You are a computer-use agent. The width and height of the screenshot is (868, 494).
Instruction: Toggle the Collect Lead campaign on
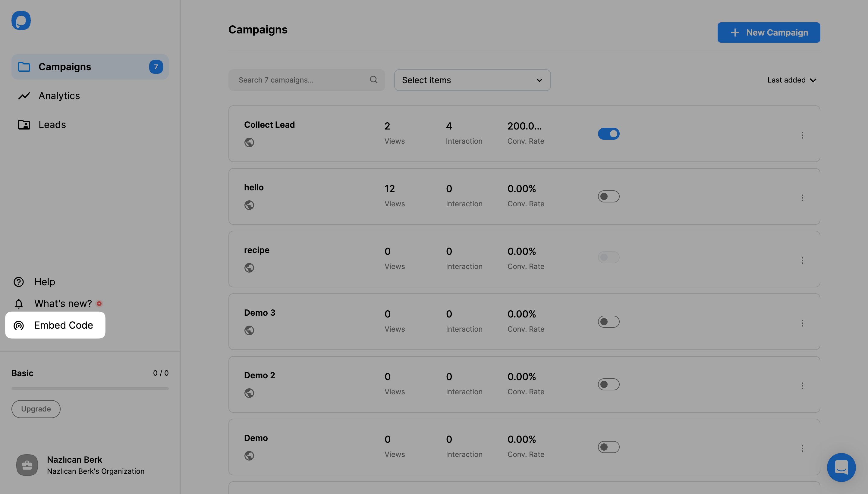pos(608,133)
